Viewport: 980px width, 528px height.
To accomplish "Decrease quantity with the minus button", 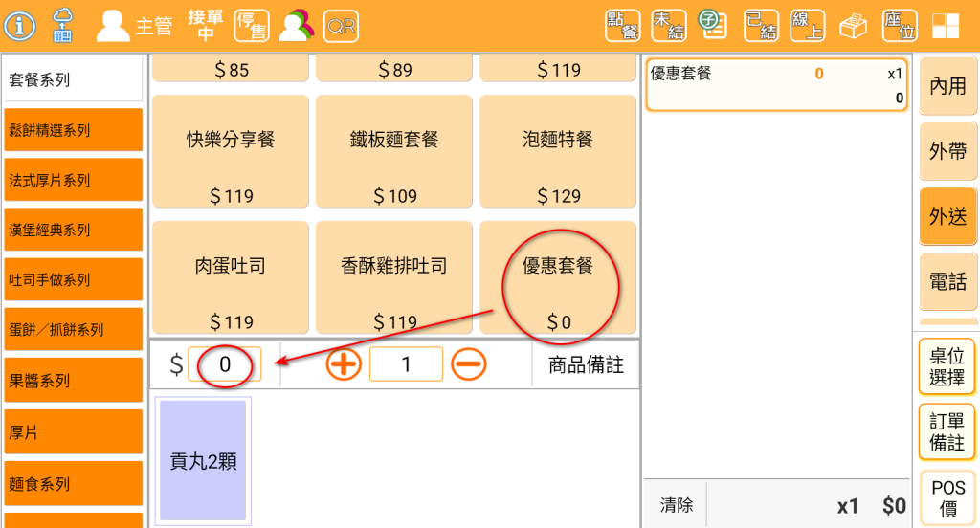I will tap(469, 364).
